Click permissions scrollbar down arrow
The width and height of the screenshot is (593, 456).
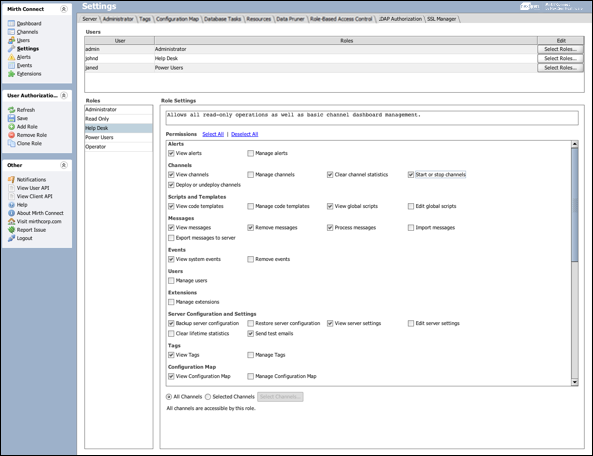[575, 382]
